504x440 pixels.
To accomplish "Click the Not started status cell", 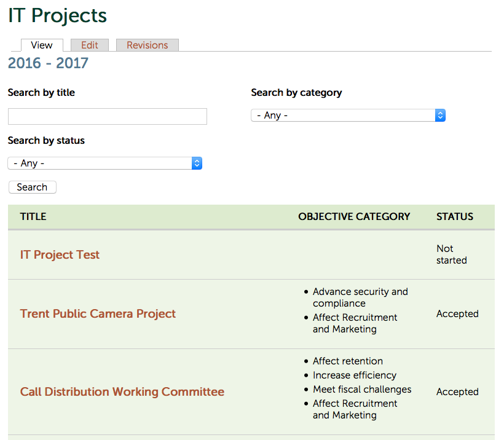I will coord(451,254).
